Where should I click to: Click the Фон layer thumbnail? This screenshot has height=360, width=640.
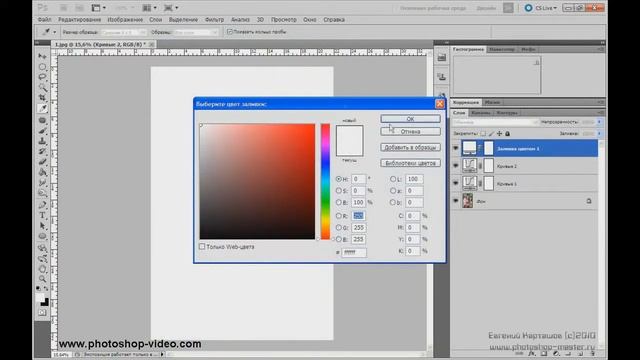[468, 201]
